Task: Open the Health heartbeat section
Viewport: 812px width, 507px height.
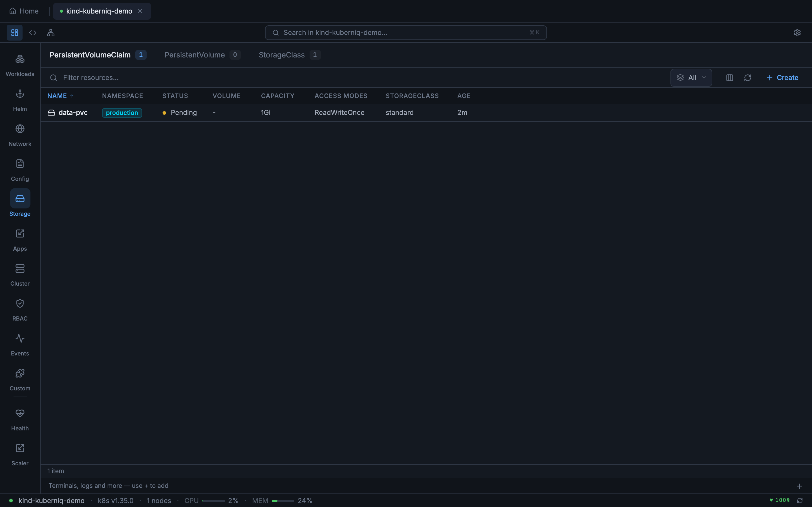Action: [x=20, y=419]
